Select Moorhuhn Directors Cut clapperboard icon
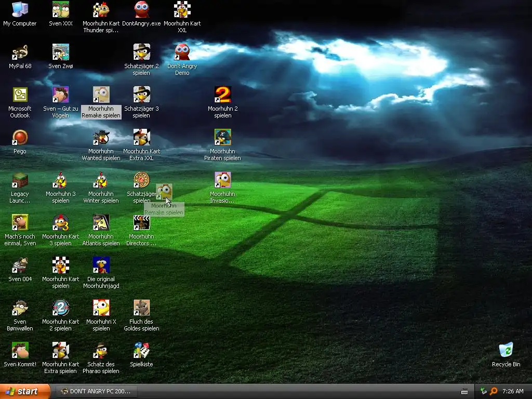 pos(141,222)
